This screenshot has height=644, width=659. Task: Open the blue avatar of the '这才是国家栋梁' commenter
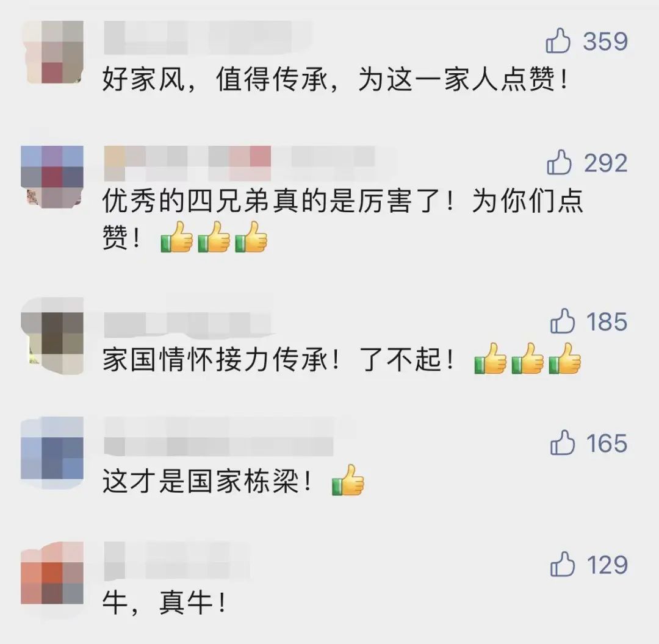coord(52,453)
